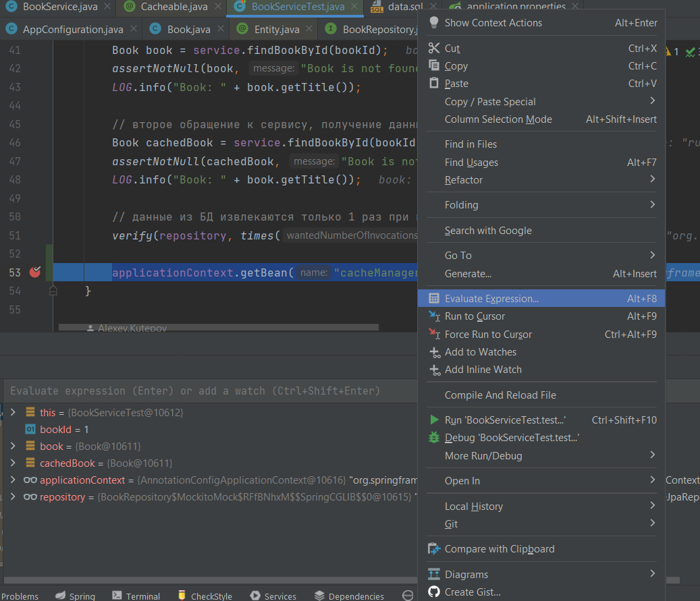The image size is (700, 601).
Task: Click in the Evaluate expression input field
Action: (x=210, y=391)
